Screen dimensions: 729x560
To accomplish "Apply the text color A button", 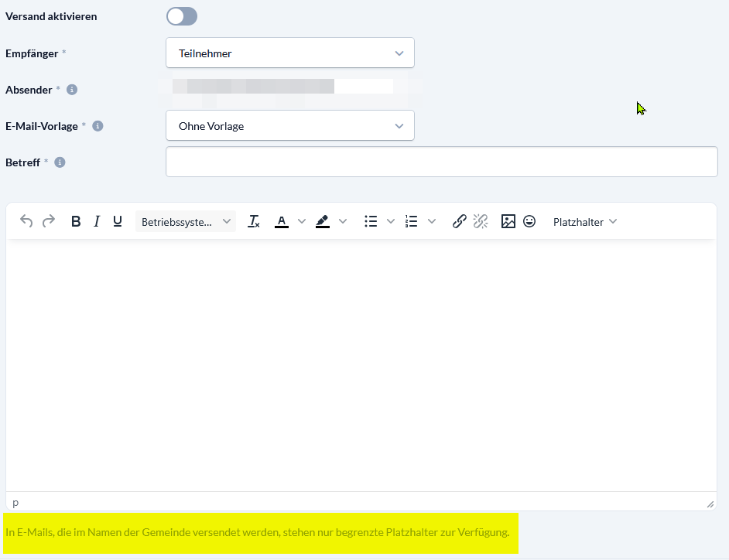I will pyautogui.click(x=282, y=221).
